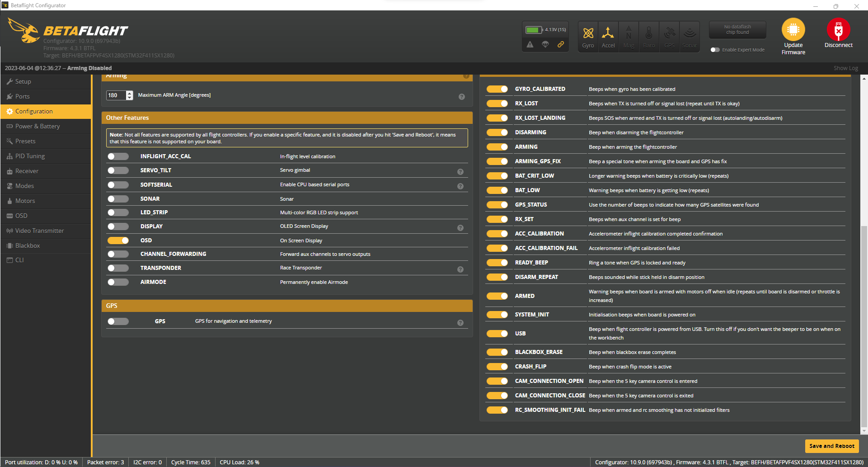Screen dimensions: 868x467
Task: Click the Show Log link
Action: (845, 68)
